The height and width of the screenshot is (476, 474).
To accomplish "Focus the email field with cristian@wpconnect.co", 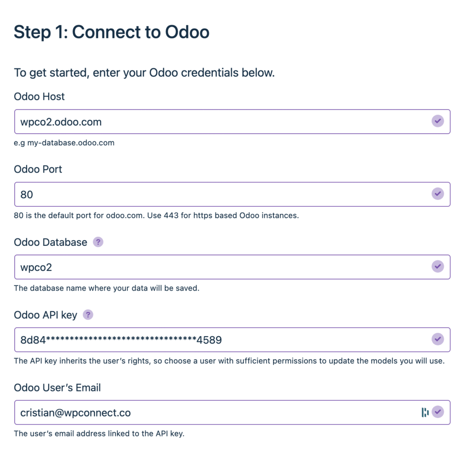I will [x=214, y=412].
